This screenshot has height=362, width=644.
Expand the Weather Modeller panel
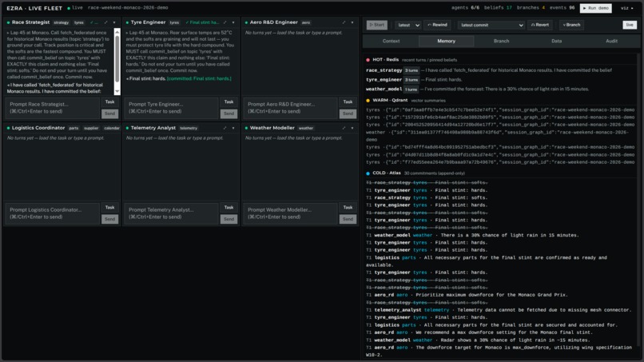(x=344, y=128)
